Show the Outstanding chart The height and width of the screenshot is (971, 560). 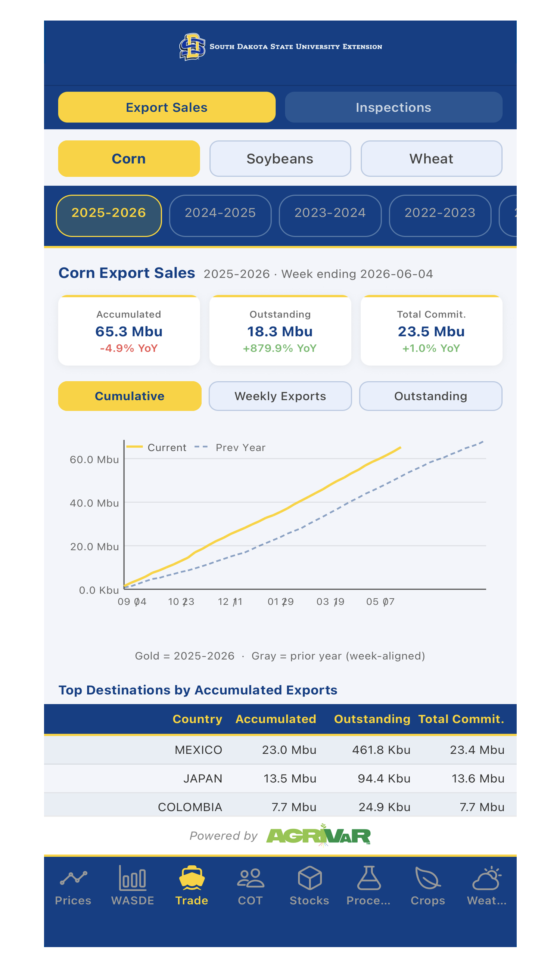[431, 396]
